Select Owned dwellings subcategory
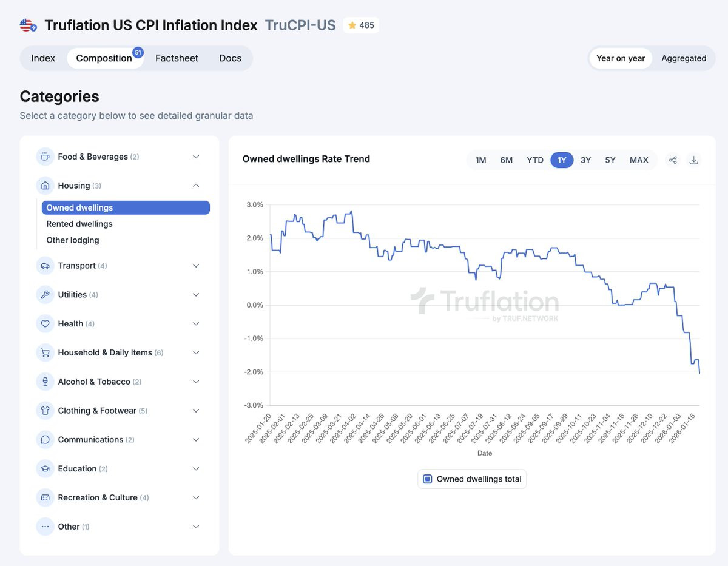 point(126,207)
